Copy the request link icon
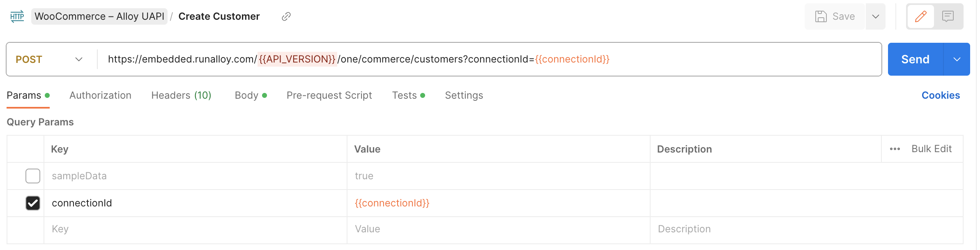Image resolution: width=980 pixels, height=250 pixels. click(x=286, y=16)
